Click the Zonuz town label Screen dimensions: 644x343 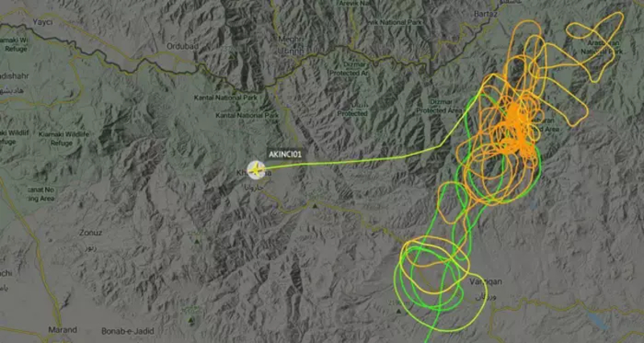pos(90,233)
